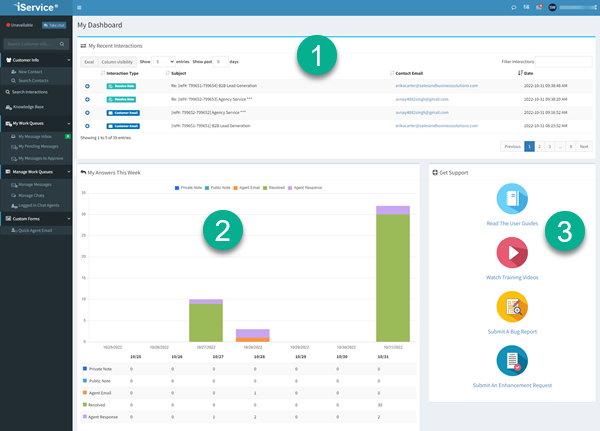Open New Contact in sidebar
The width and height of the screenshot is (600, 431).
point(26,72)
